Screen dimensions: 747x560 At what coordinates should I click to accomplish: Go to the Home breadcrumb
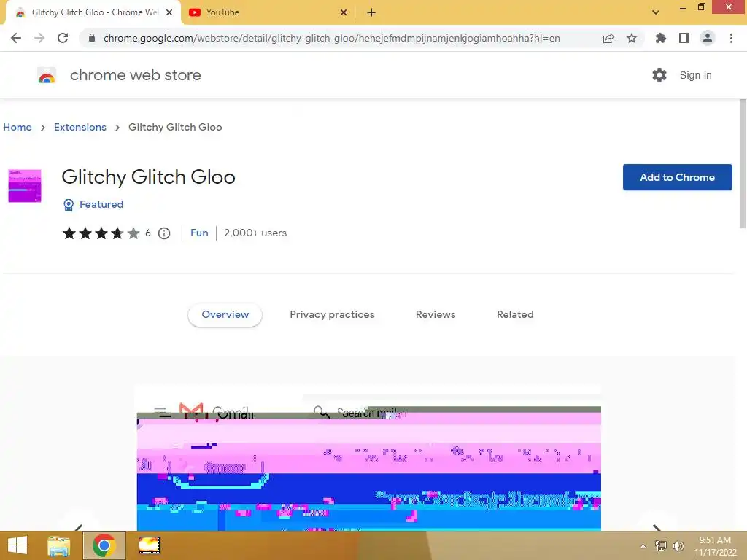click(18, 127)
